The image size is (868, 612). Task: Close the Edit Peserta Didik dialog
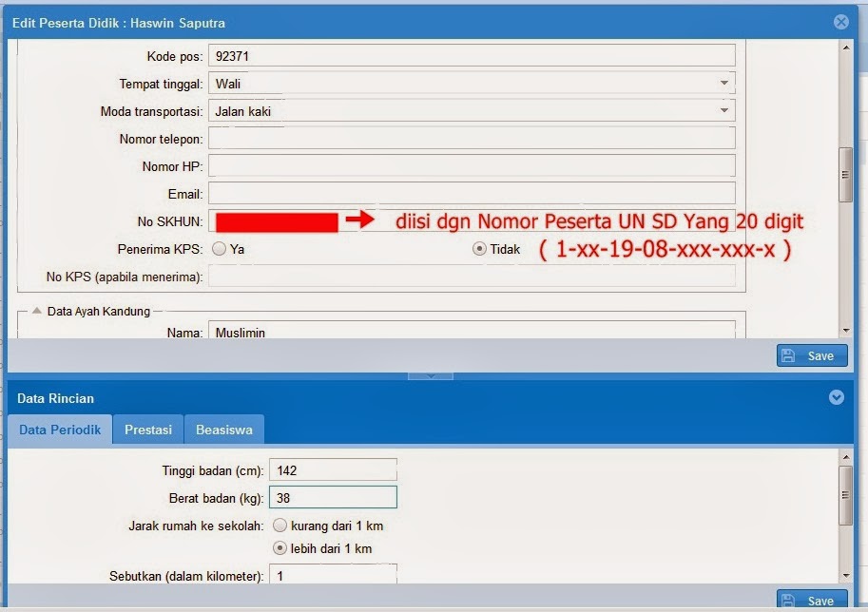point(840,22)
